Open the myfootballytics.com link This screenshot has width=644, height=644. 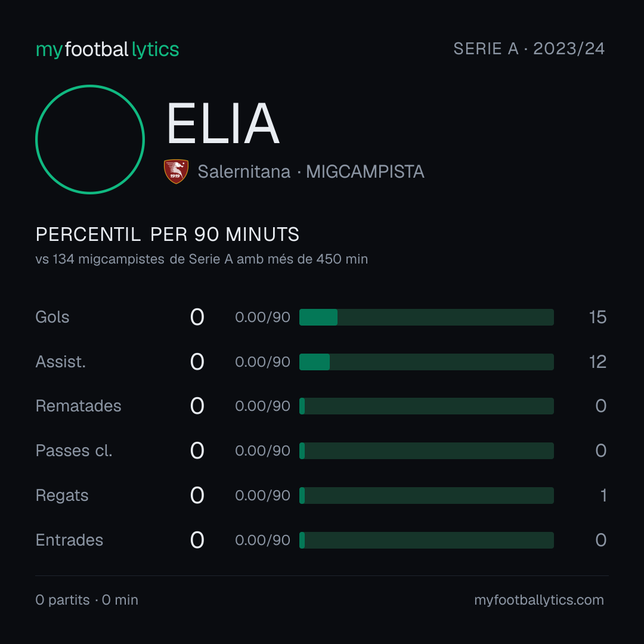tap(539, 600)
